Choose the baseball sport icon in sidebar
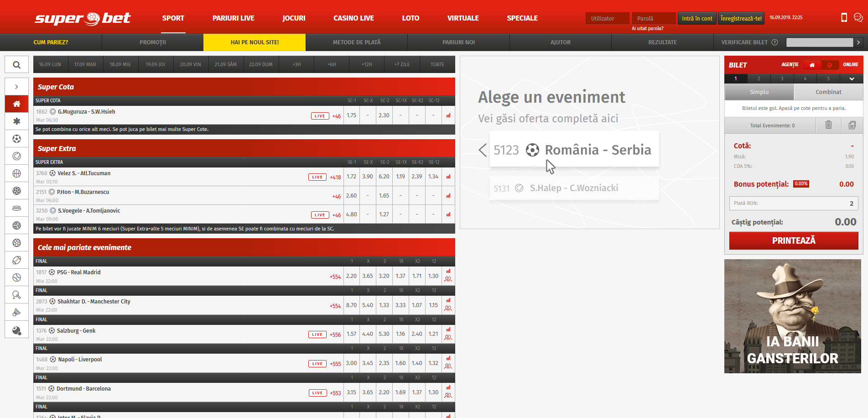Screen dimensions: 868x418 point(17,277)
